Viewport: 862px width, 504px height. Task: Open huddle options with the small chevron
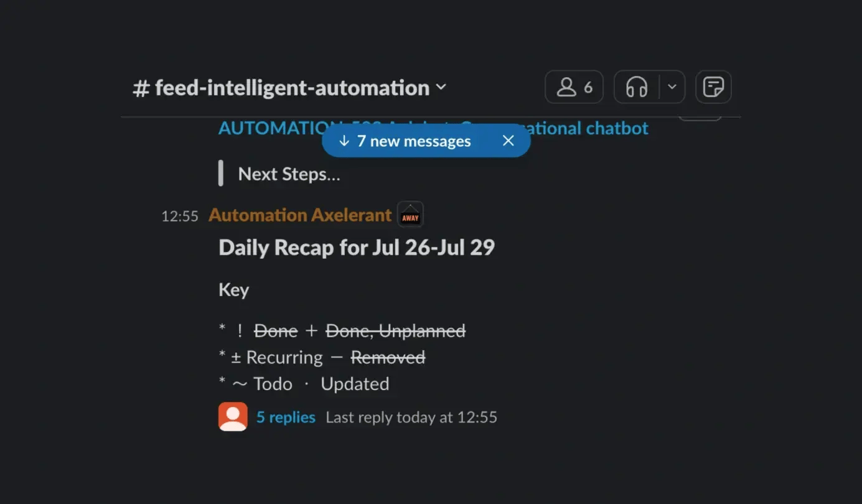(672, 87)
